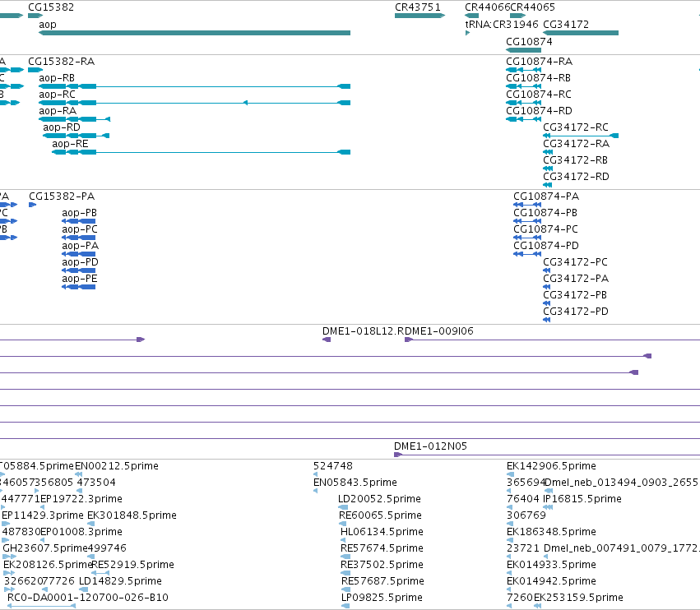Click the 473504 feature label
Image resolution: width=700 pixels, height=610 pixels.
[x=96, y=483]
